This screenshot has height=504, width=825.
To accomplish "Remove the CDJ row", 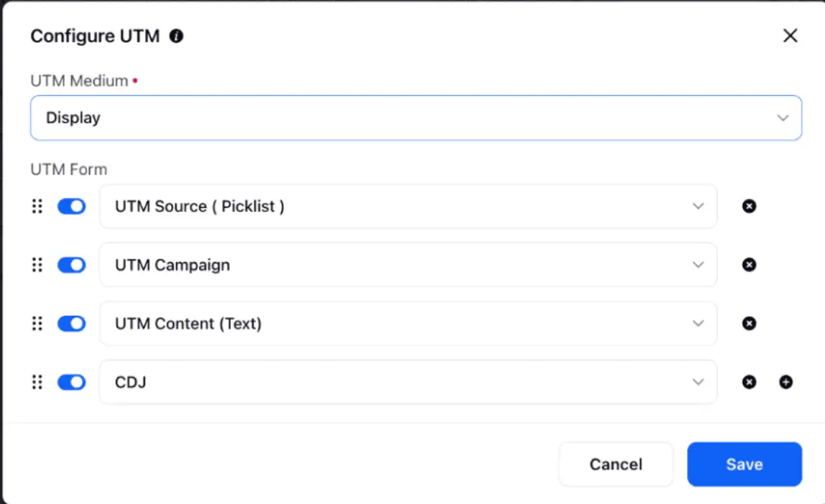I will 749,382.
